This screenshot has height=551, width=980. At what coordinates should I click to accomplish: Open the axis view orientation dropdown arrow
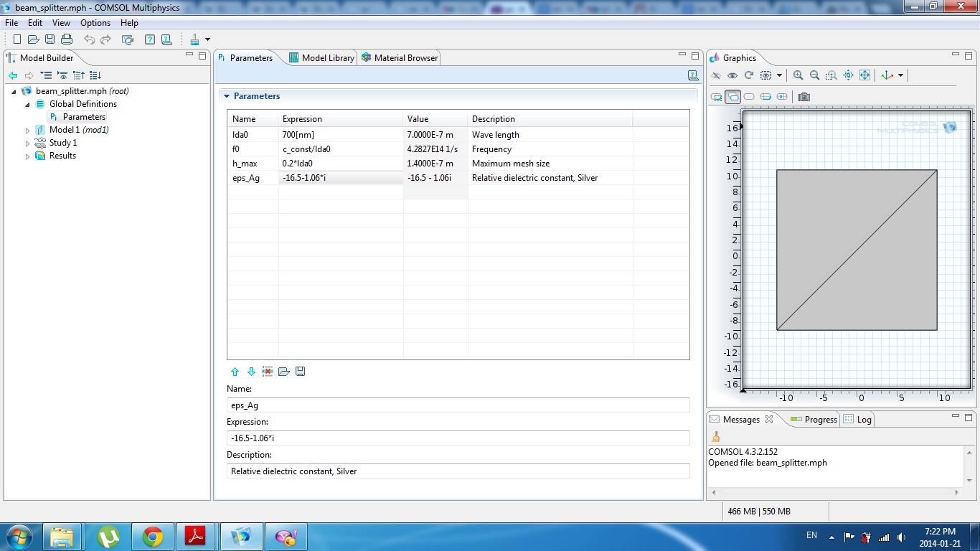coord(901,75)
